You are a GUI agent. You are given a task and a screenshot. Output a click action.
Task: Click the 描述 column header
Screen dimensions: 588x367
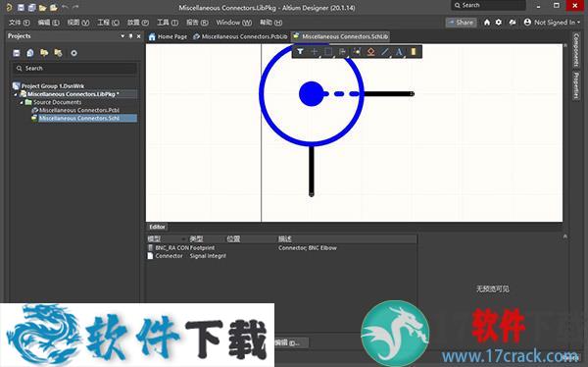[x=285, y=238]
